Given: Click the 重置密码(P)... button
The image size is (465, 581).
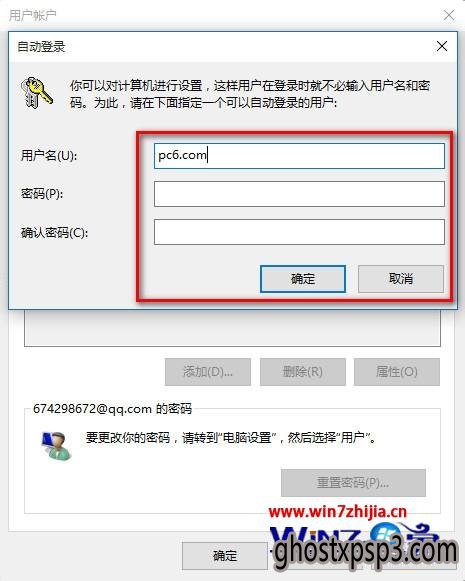Looking at the screenshot, I should (353, 483).
